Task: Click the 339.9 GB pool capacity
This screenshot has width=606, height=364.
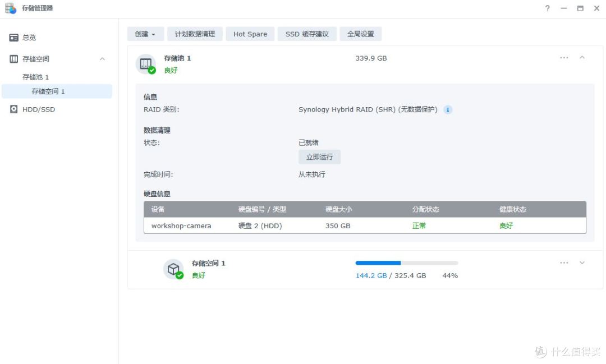Action: coord(371,58)
